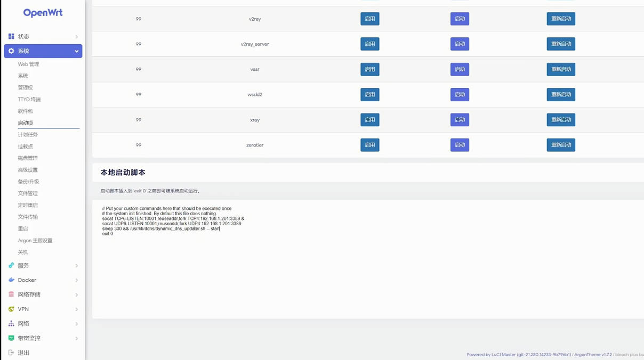Click 启用 button for v2ray_server
The image size is (644, 360).
(370, 44)
